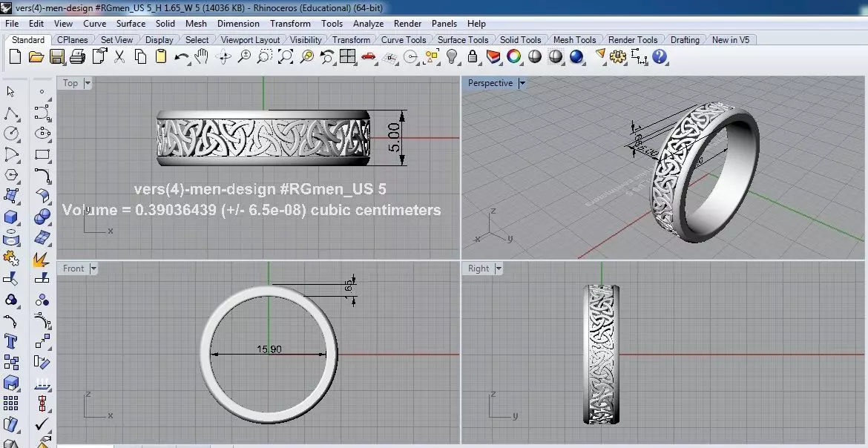Viewport: 868px width, 448px height.
Task: Switch to the Render Tools tab
Action: coord(633,40)
